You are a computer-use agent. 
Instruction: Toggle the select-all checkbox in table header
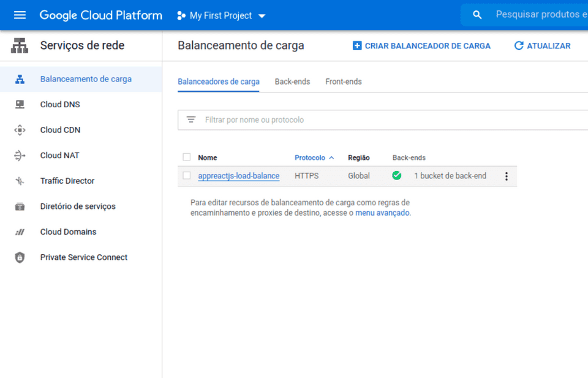pos(187,157)
